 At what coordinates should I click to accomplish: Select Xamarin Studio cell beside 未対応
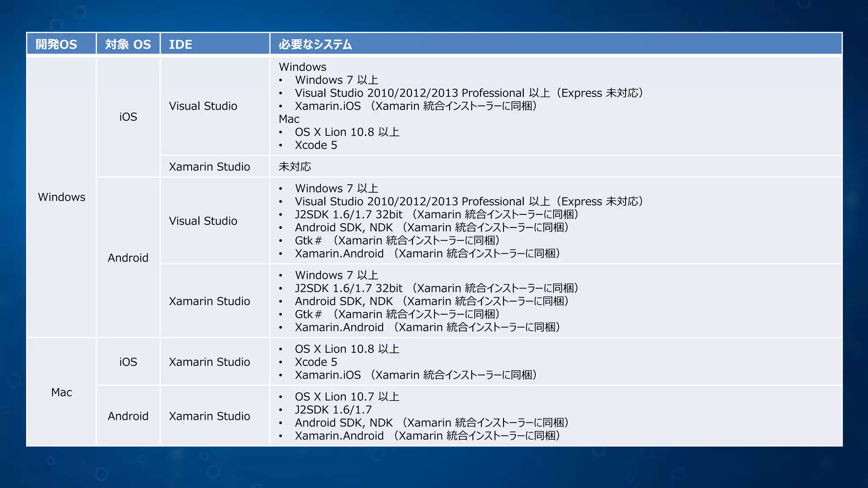(215, 166)
